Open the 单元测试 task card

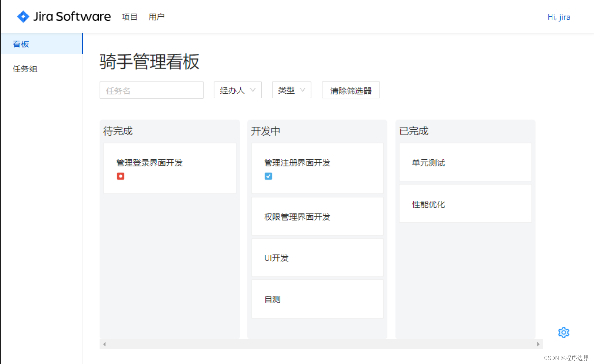[x=465, y=162]
